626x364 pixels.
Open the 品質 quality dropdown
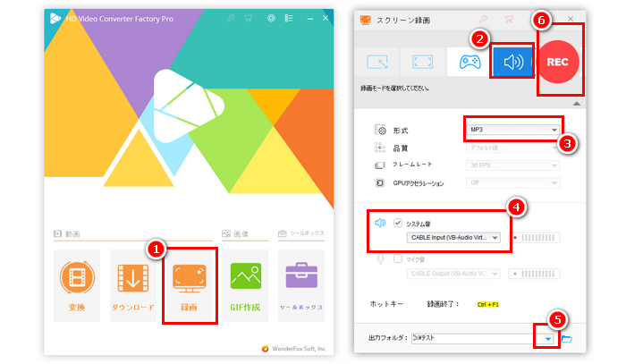512,148
